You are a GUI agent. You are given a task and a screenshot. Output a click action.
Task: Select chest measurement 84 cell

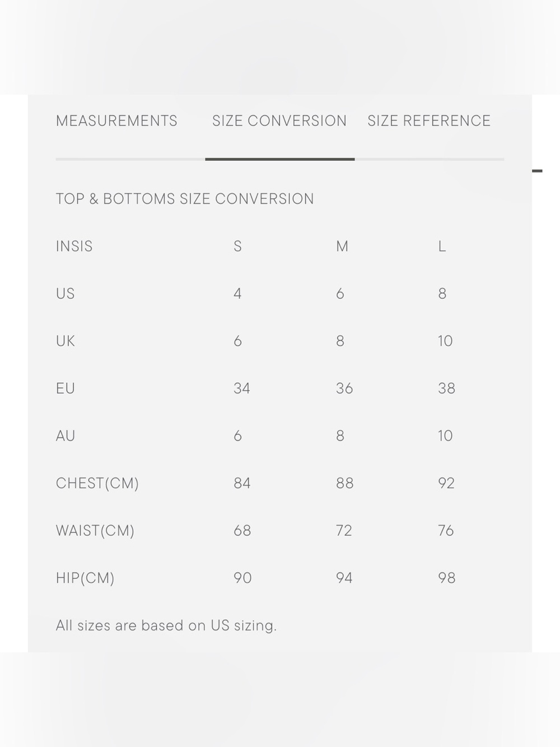point(242,483)
